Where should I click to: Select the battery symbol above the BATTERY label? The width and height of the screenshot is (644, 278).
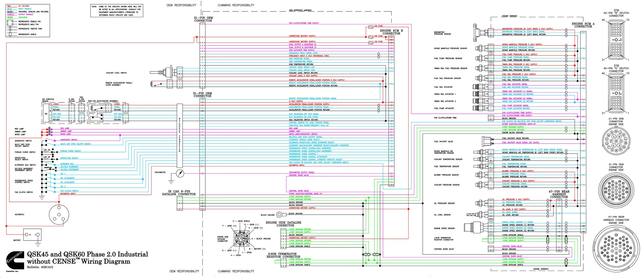(x=32, y=235)
